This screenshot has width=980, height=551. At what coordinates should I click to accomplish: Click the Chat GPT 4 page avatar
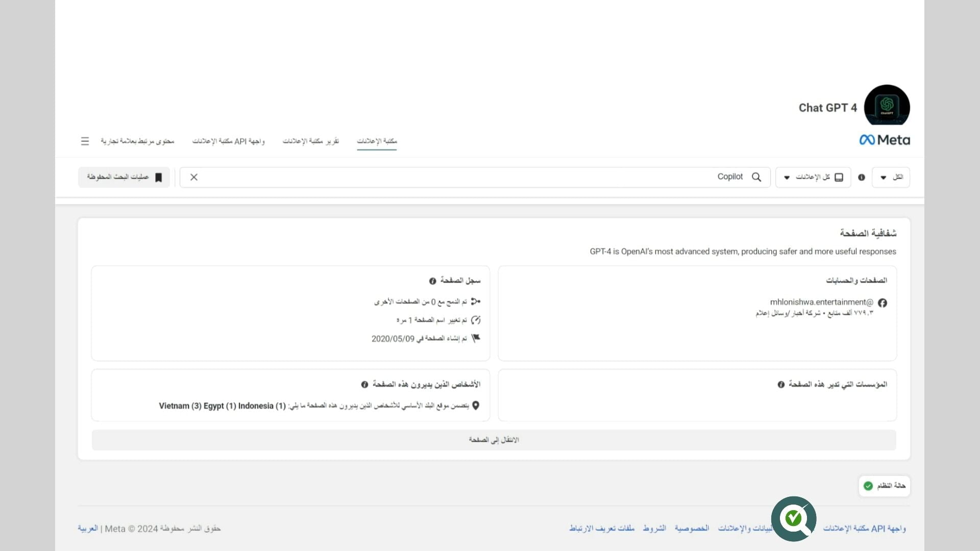click(x=887, y=106)
